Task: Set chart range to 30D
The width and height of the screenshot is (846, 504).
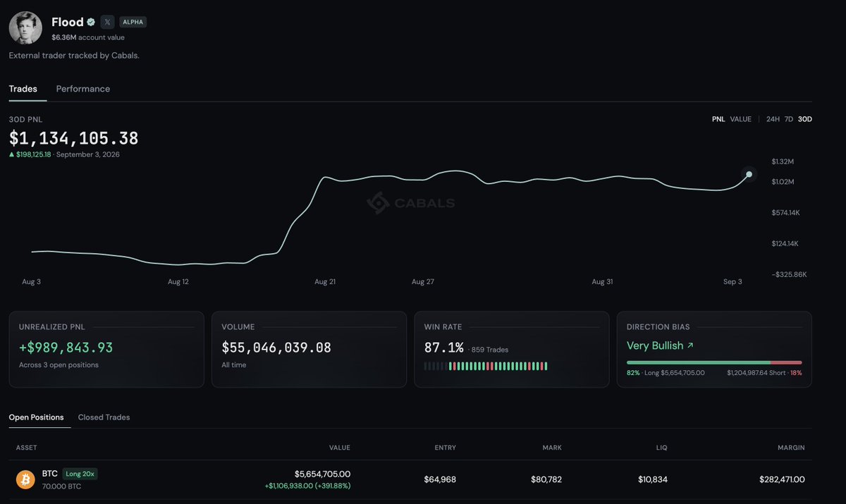Action: point(805,119)
